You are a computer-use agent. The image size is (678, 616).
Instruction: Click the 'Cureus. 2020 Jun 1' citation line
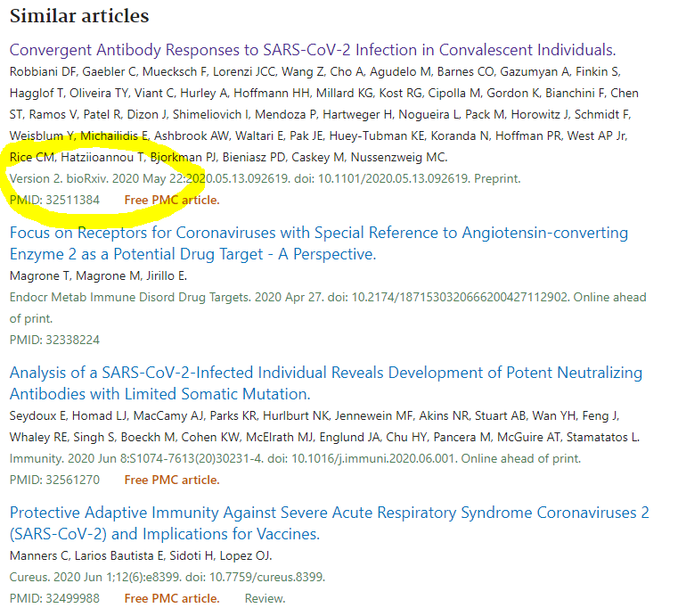(167, 577)
